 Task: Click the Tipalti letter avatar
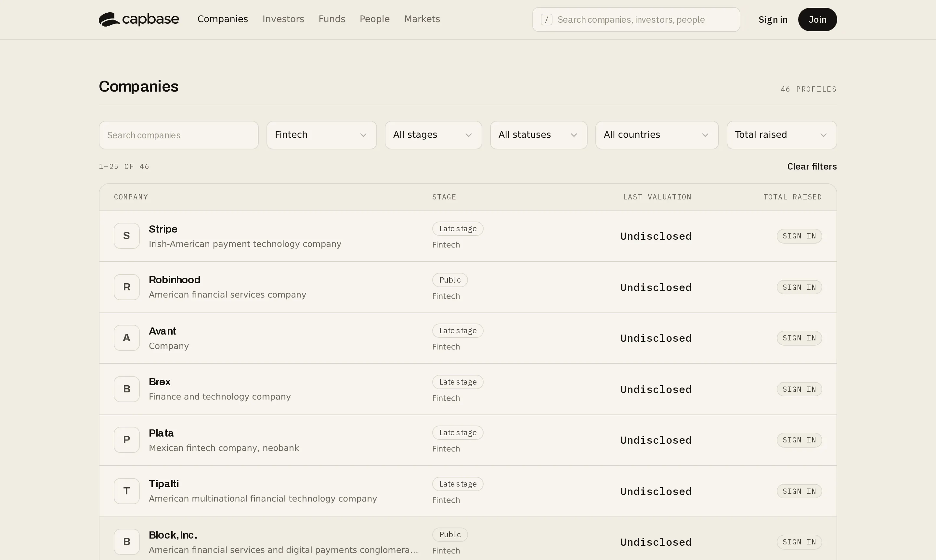(127, 491)
